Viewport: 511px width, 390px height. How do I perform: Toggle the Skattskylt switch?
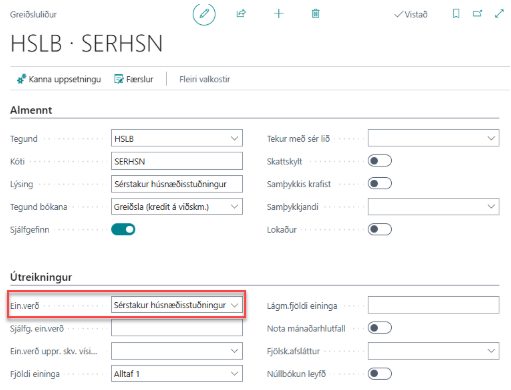[380, 161]
